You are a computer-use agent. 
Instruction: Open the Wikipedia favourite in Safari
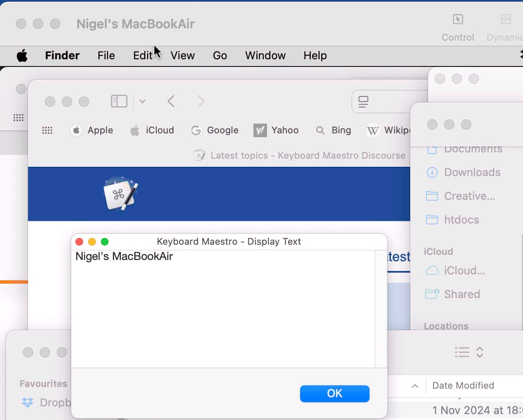pyautogui.click(x=388, y=130)
